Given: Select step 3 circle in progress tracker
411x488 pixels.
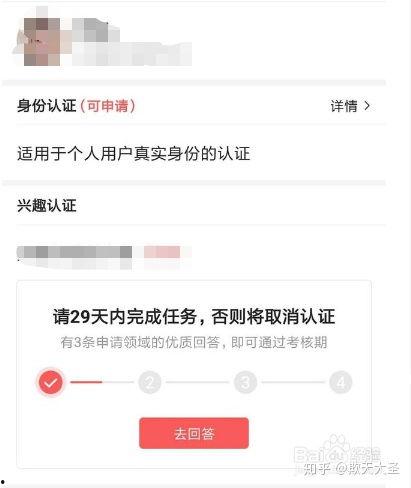Looking at the screenshot, I should coord(245,382).
